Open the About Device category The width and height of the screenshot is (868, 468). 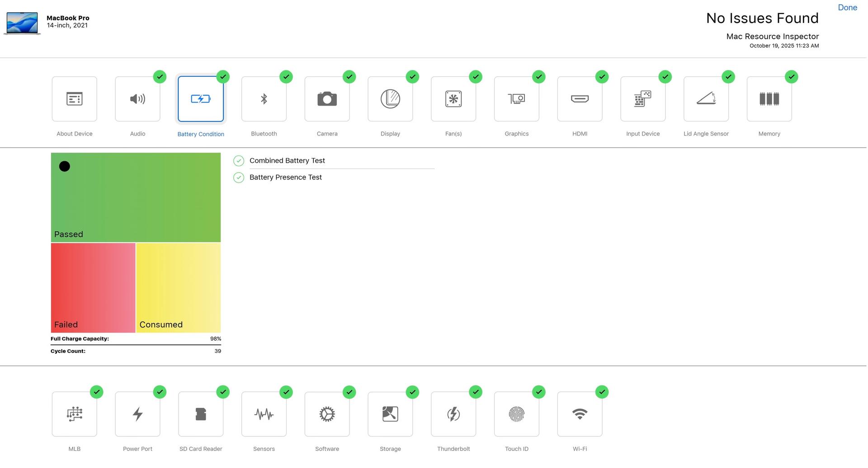(x=74, y=99)
